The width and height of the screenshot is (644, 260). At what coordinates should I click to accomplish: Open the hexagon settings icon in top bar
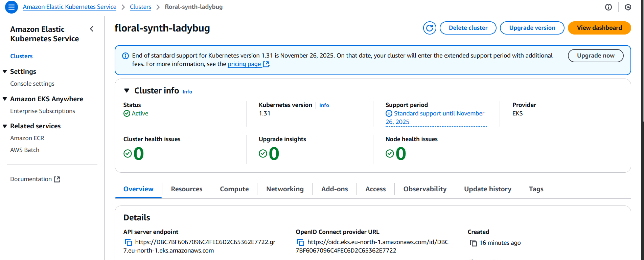628,7
